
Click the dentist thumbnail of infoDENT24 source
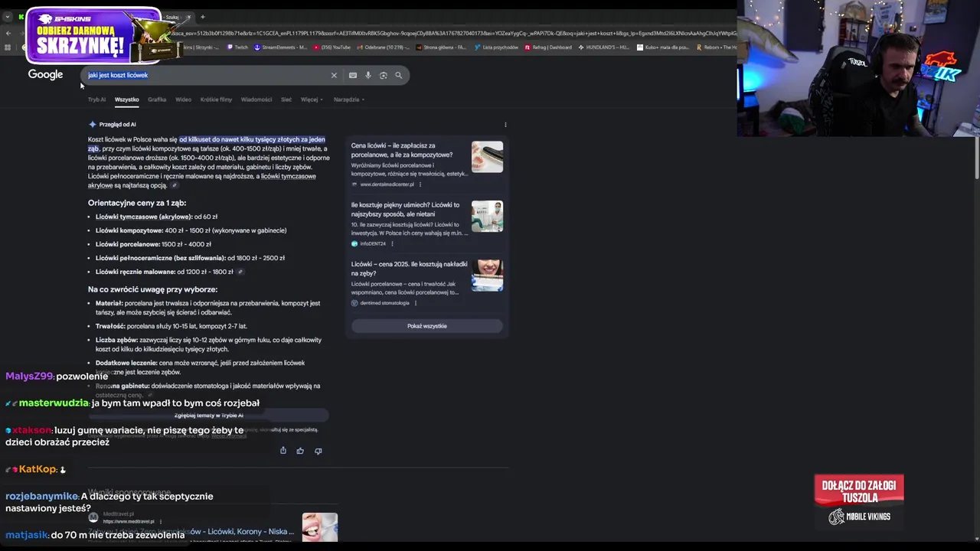487,216
